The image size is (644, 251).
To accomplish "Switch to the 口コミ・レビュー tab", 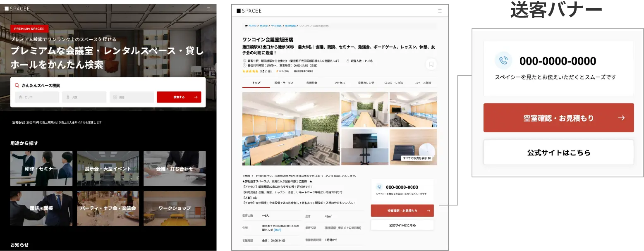I will coord(395,83).
